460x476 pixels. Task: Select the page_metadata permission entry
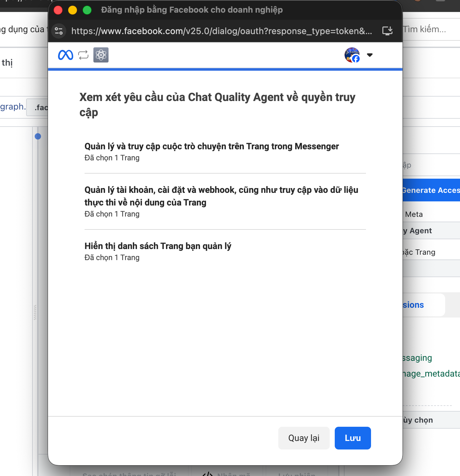point(431,374)
